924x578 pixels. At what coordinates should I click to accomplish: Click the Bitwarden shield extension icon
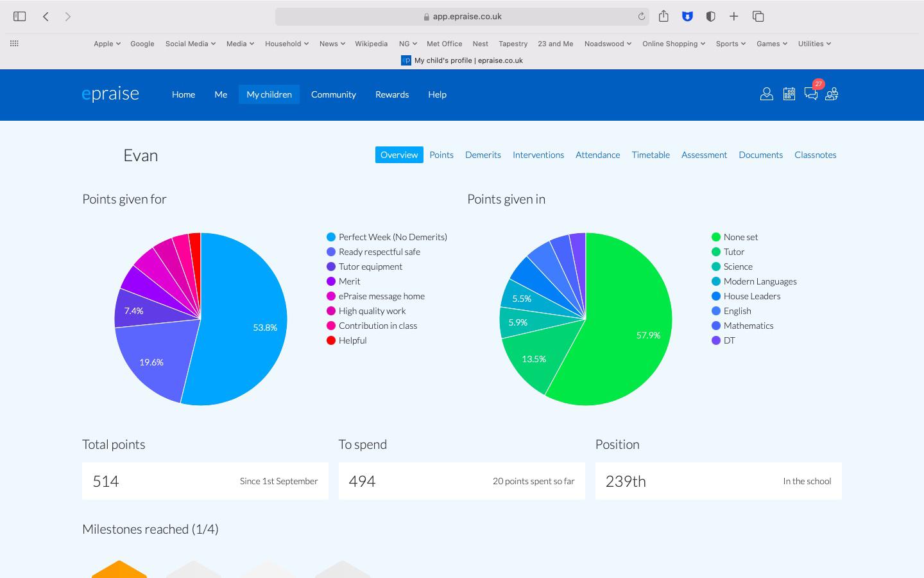pyautogui.click(x=687, y=16)
